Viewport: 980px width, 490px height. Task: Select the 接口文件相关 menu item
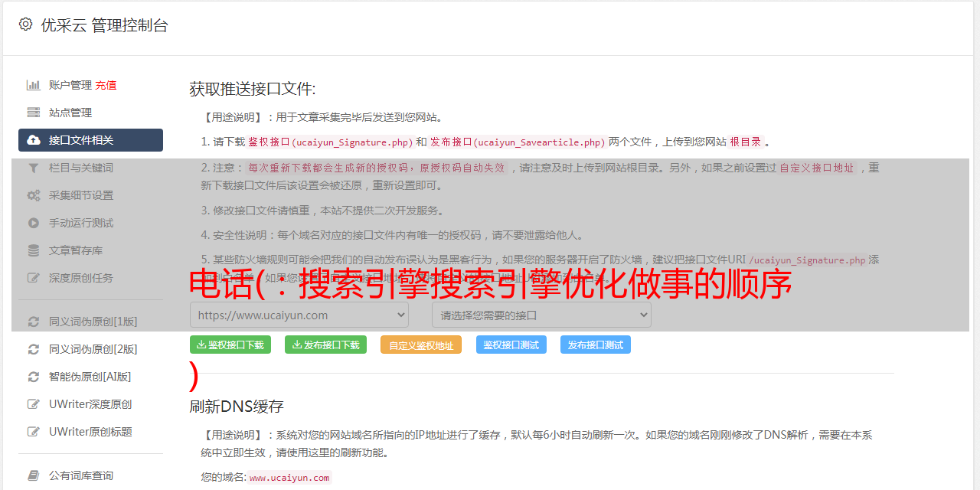click(90, 140)
